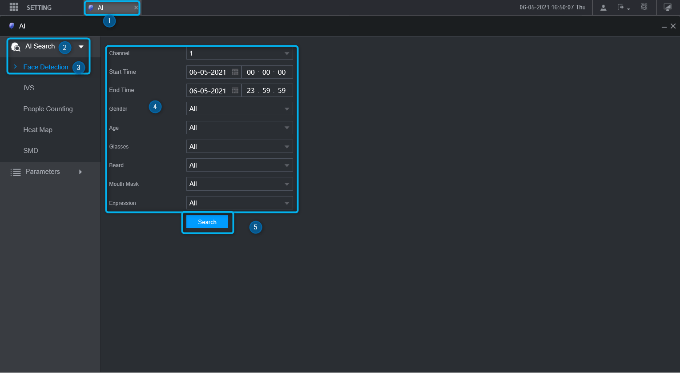
Task: Select Heat Map in the sidebar
Action: 38,130
